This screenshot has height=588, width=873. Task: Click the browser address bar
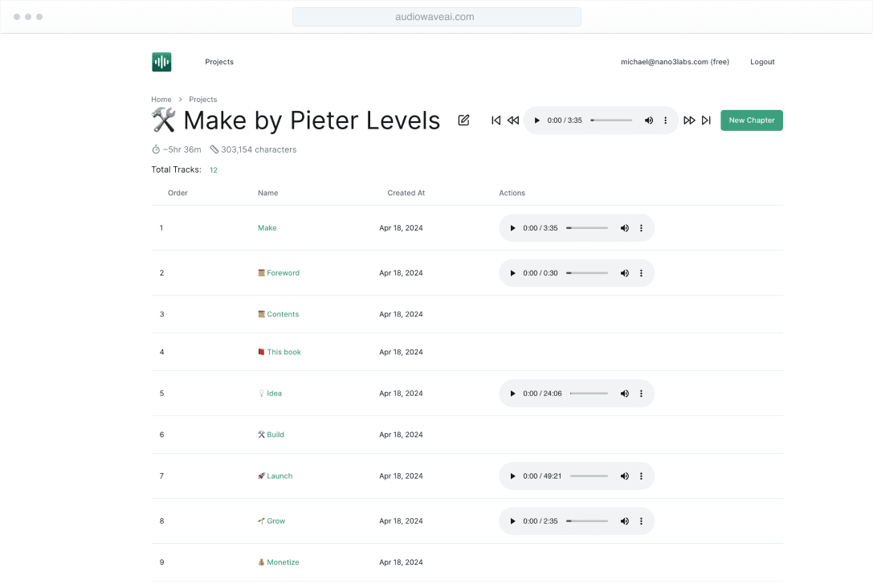point(436,17)
